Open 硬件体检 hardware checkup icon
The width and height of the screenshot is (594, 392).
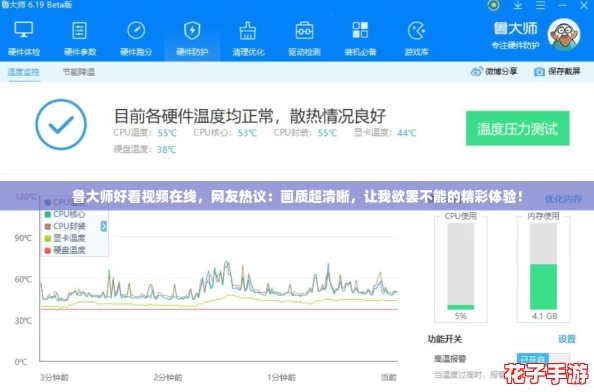pos(23,30)
